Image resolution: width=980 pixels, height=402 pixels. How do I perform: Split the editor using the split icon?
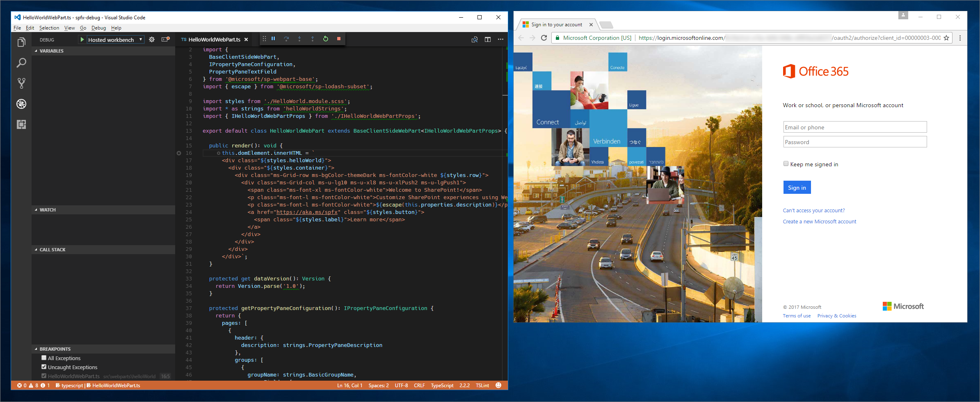coord(487,39)
